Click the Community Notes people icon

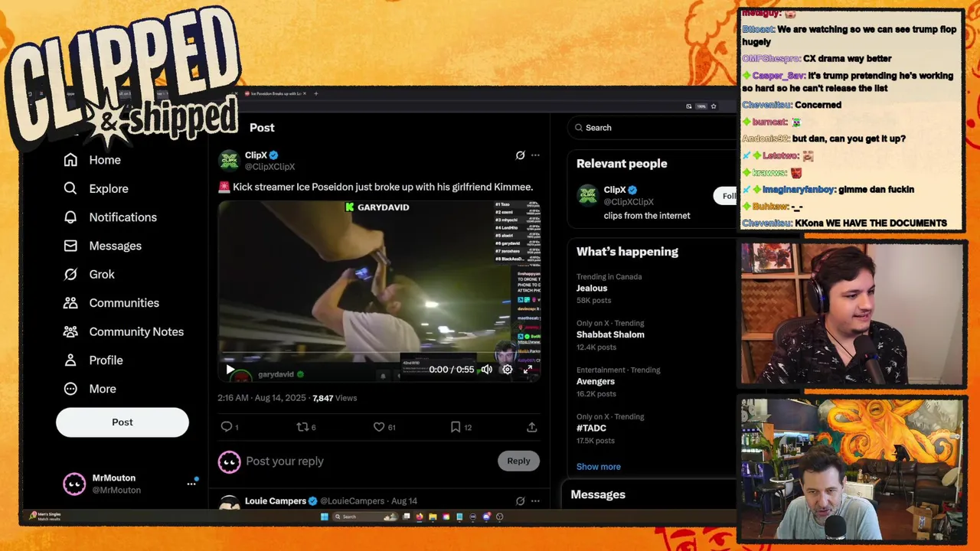tap(70, 331)
